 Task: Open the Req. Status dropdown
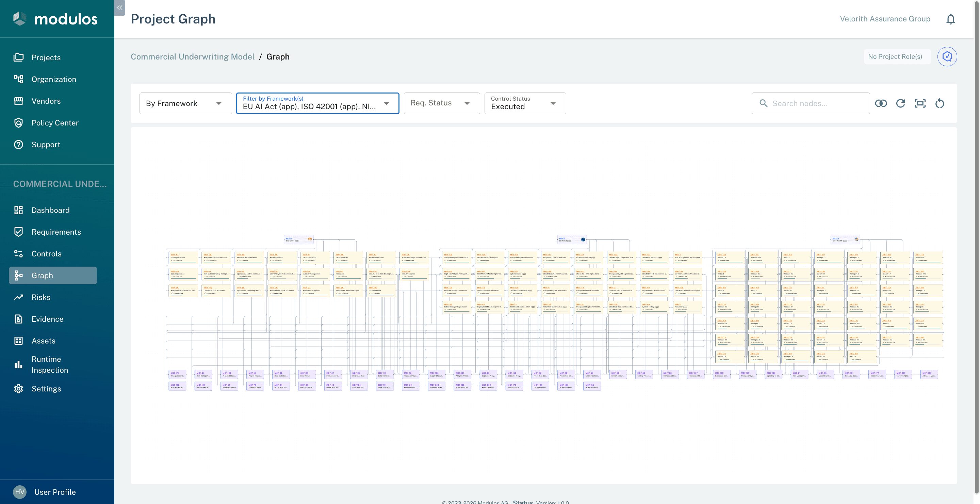(441, 103)
